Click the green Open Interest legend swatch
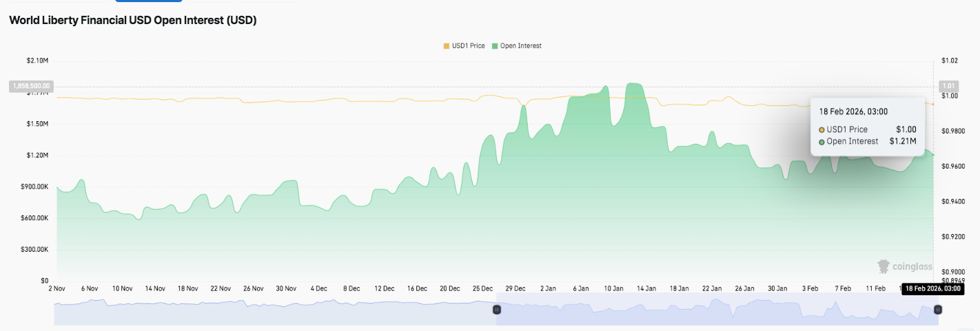This screenshot has width=980, height=331. pos(494,46)
